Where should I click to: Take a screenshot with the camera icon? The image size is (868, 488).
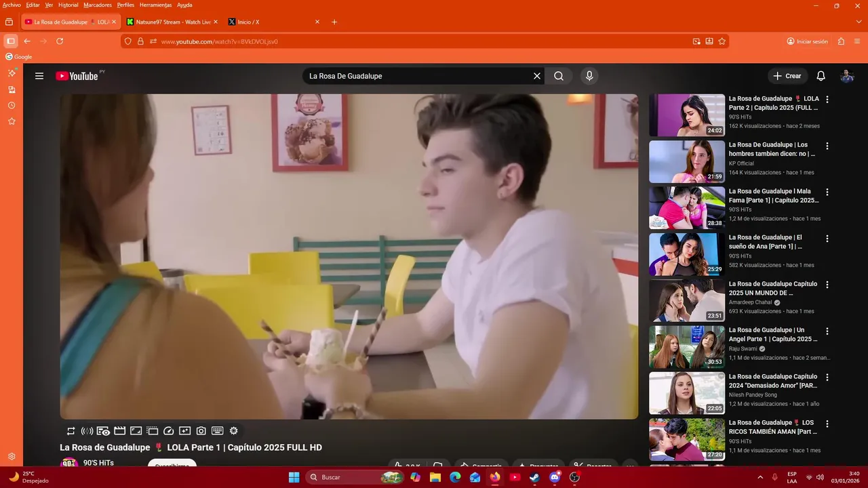201,431
